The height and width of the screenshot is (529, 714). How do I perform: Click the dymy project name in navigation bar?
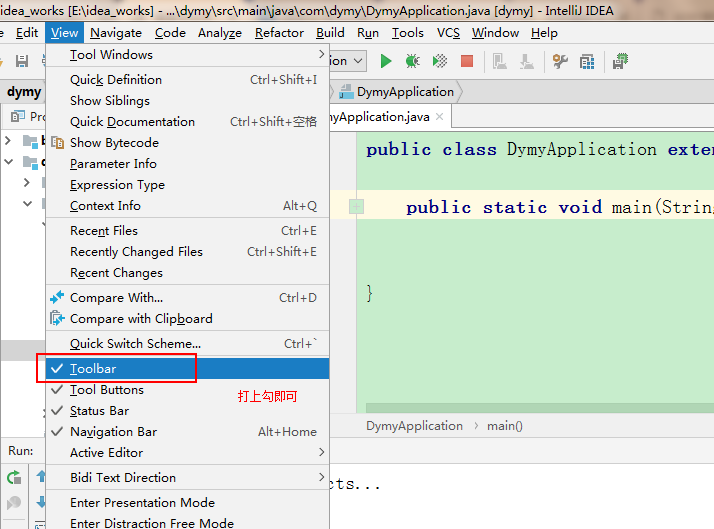[x=24, y=92]
